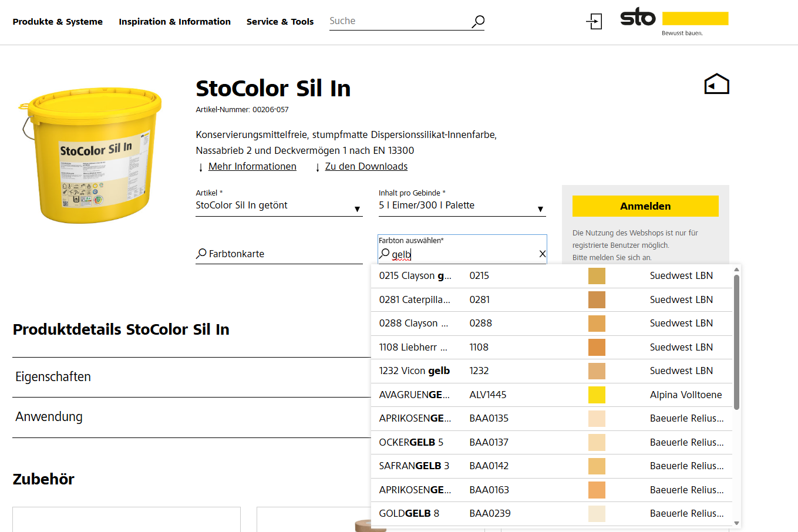The image size is (798, 532).
Task: Click the Farbtonkarte magnifier icon
Action: 201,254
